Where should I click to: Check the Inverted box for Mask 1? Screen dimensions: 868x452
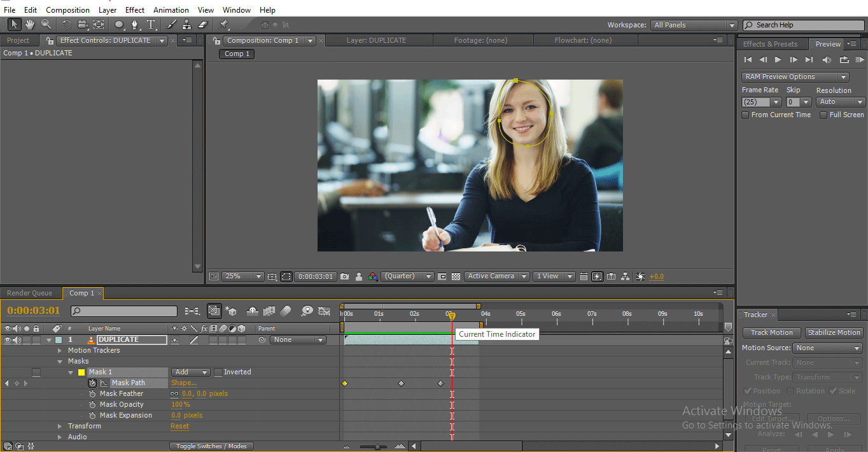point(218,372)
